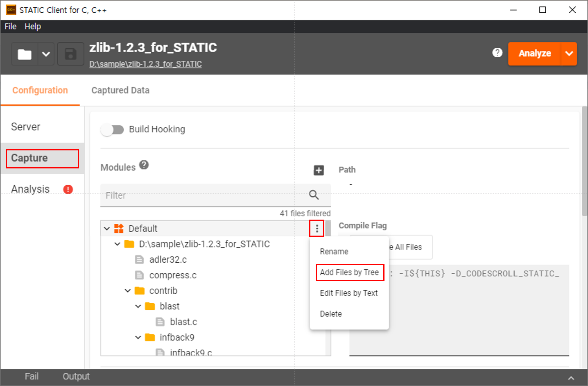588x386 pixels.
Task: Open the Output panel in status bar
Action: coord(76,376)
